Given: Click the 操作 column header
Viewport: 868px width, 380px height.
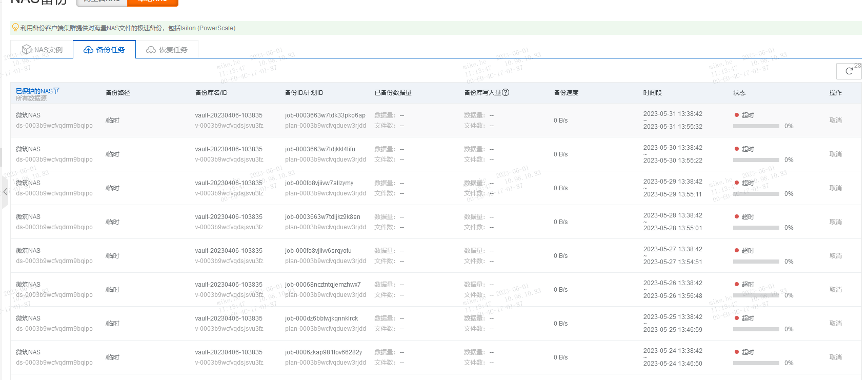Looking at the screenshot, I should point(836,93).
